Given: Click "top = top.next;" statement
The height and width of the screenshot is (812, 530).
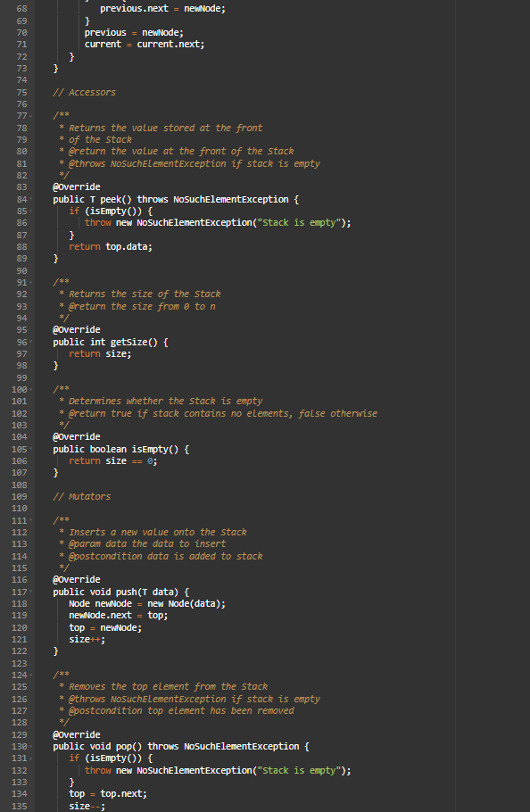Looking at the screenshot, I should 108,794.
